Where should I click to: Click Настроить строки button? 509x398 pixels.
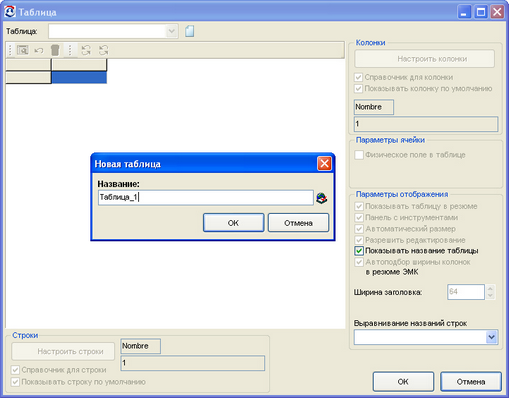63,351
